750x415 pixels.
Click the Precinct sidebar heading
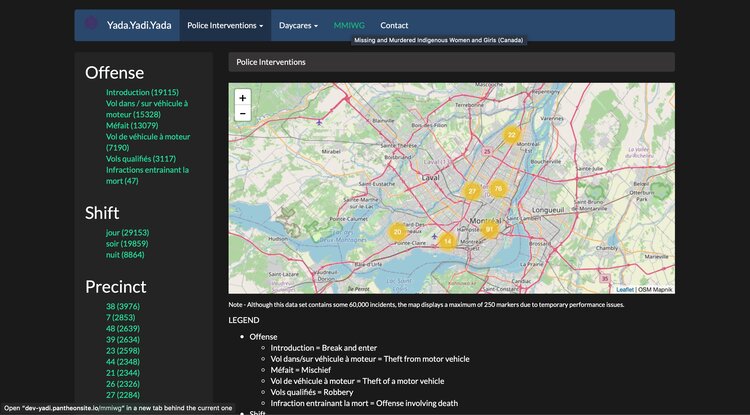pyautogui.click(x=116, y=287)
